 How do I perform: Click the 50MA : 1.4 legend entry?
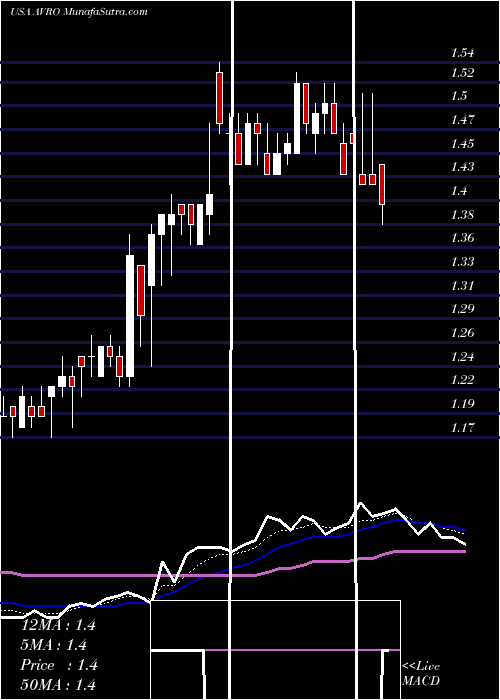click(58, 685)
